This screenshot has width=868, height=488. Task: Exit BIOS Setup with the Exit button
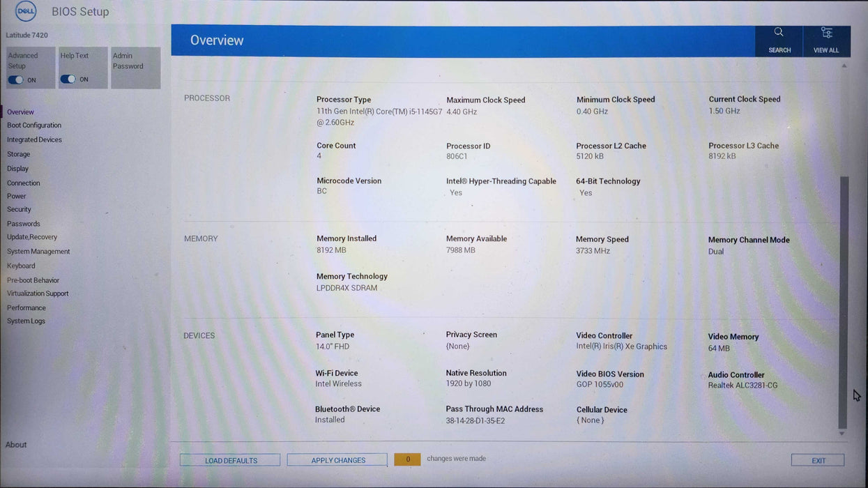[818, 460]
